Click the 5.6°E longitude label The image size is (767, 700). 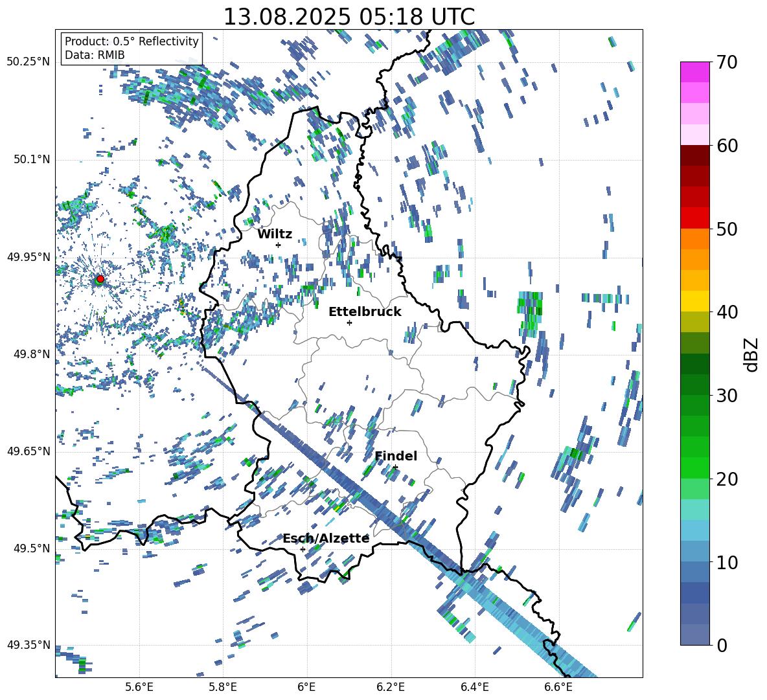coord(139,687)
